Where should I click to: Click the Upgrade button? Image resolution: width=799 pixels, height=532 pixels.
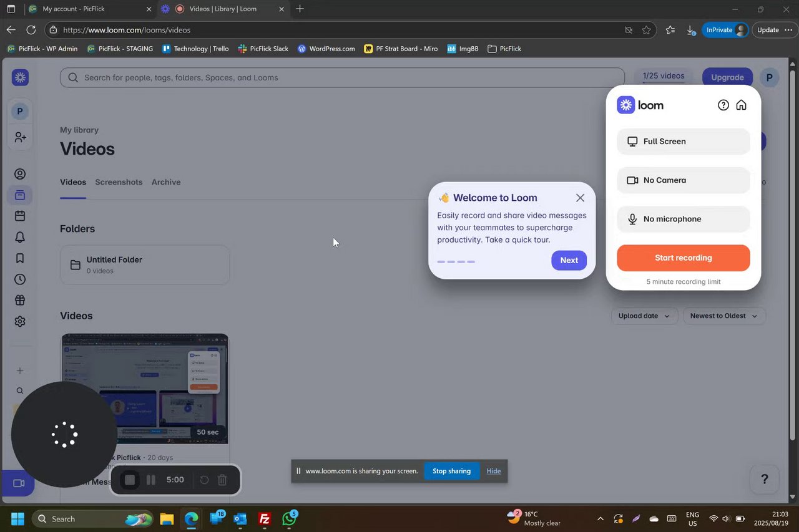[727, 77]
